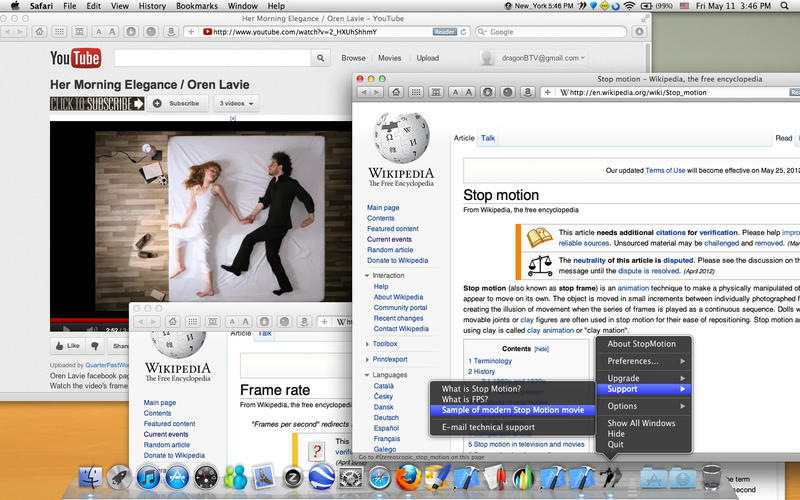Open Finder from the Dock
The height and width of the screenshot is (500, 800).
(x=91, y=478)
